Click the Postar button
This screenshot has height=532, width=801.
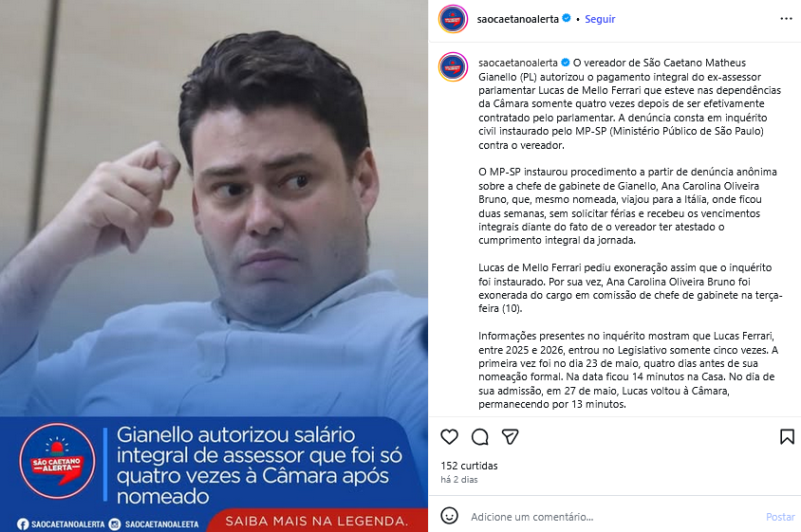tap(780, 517)
